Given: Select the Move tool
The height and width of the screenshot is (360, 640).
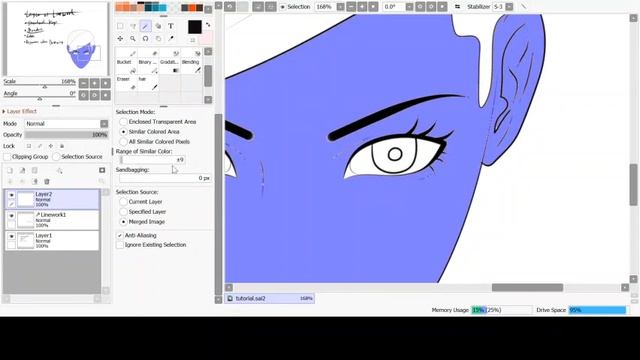Looking at the screenshot, I should point(120,38).
